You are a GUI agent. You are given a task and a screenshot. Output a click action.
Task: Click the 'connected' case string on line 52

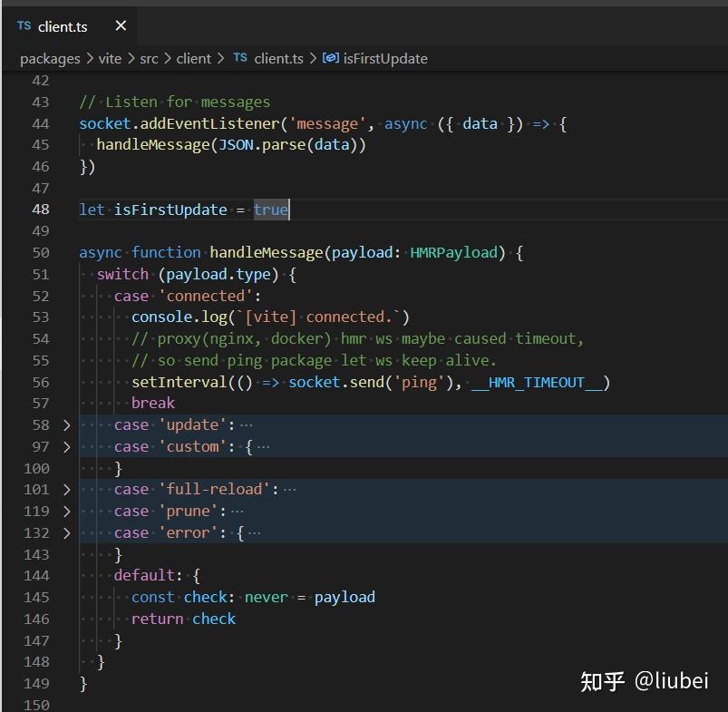click(x=205, y=297)
